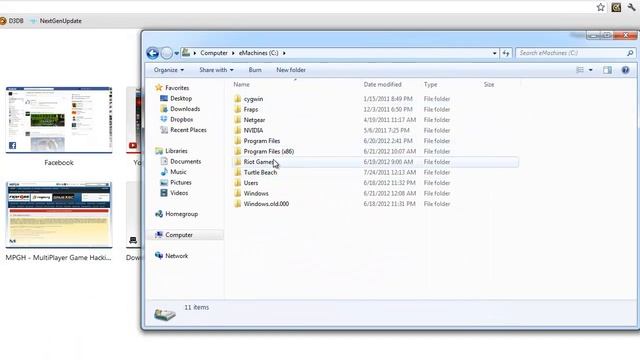Select the Windows folder icon
Viewport: 640px width, 360px height.
(238, 193)
